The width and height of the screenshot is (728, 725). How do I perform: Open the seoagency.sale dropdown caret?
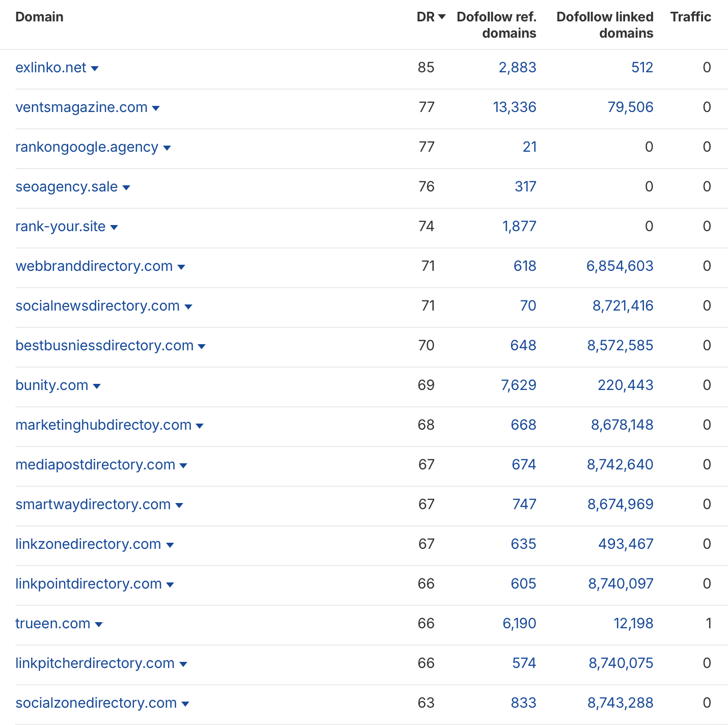click(x=126, y=187)
